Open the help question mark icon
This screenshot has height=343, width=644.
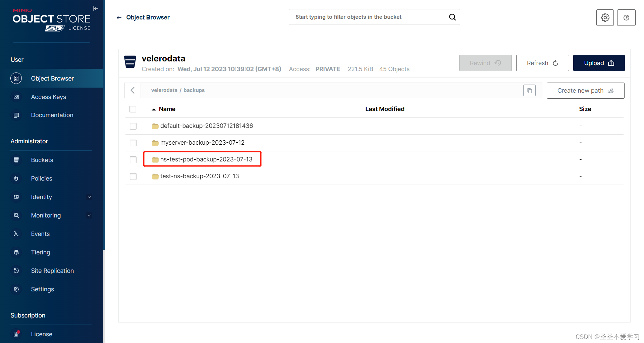626,17
